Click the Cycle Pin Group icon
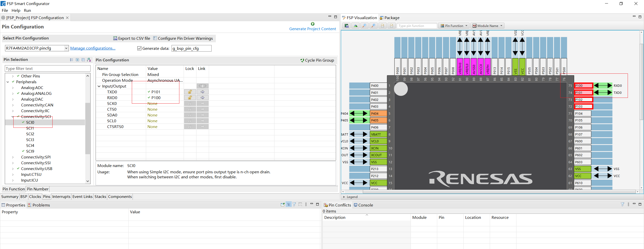 click(302, 60)
